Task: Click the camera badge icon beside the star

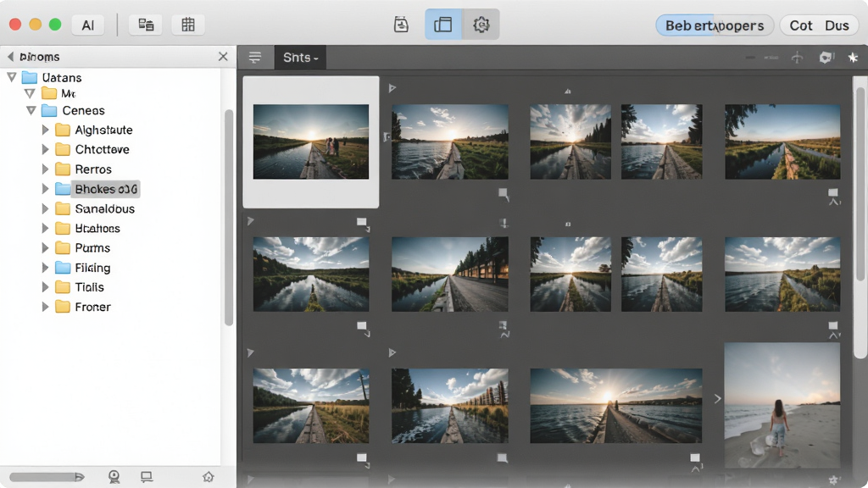Action: [x=826, y=58]
